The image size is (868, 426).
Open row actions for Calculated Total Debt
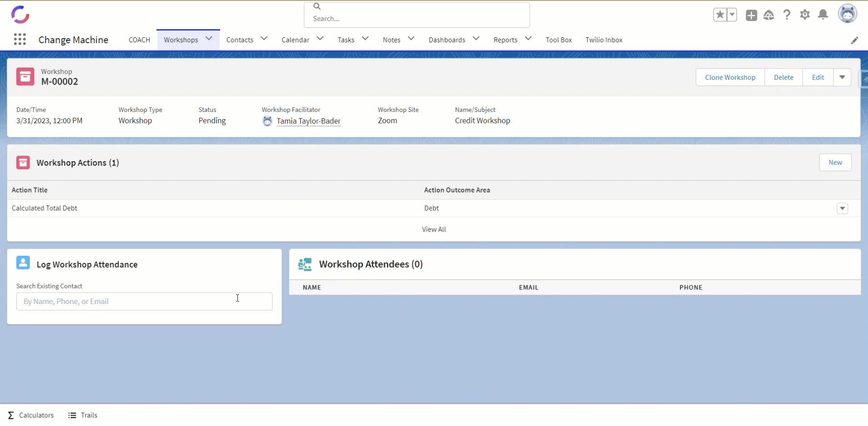click(x=843, y=208)
